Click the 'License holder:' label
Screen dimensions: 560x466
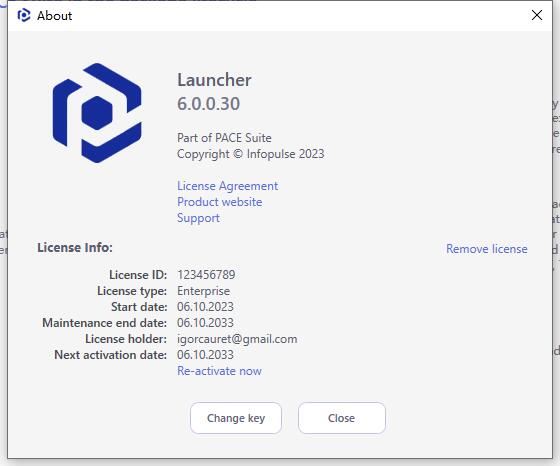coord(126,339)
